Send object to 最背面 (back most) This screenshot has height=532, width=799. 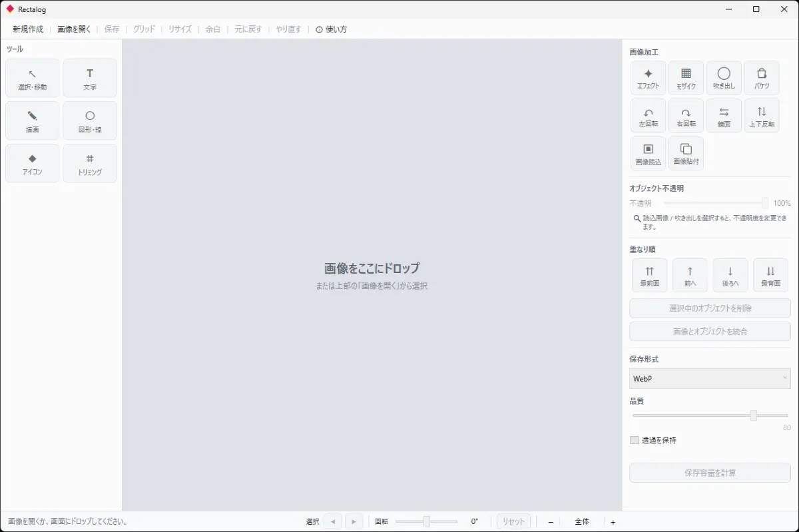coord(770,275)
